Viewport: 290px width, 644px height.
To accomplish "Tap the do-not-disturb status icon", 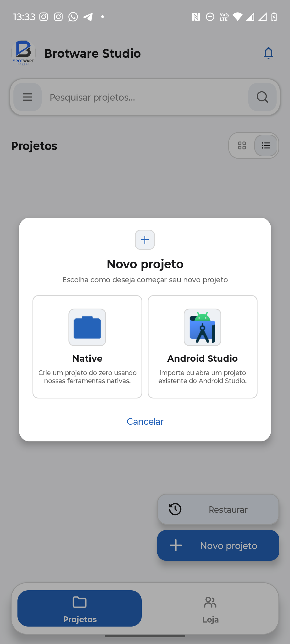I will [210, 17].
